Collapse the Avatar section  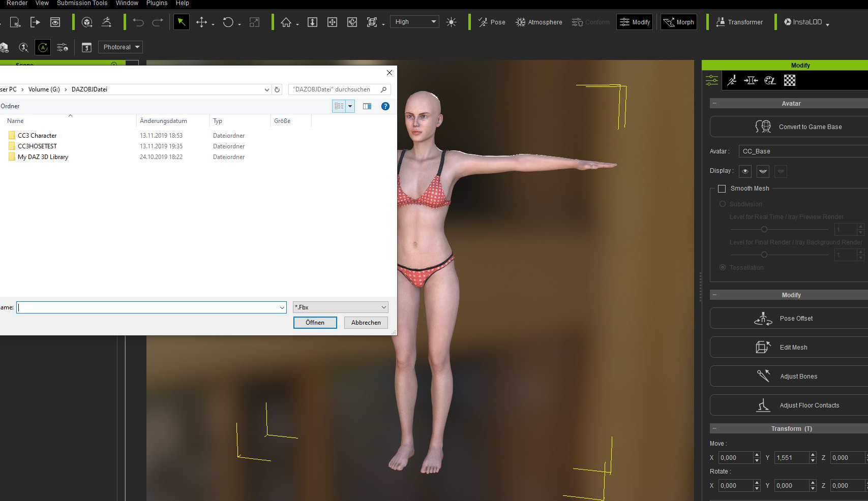(714, 103)
